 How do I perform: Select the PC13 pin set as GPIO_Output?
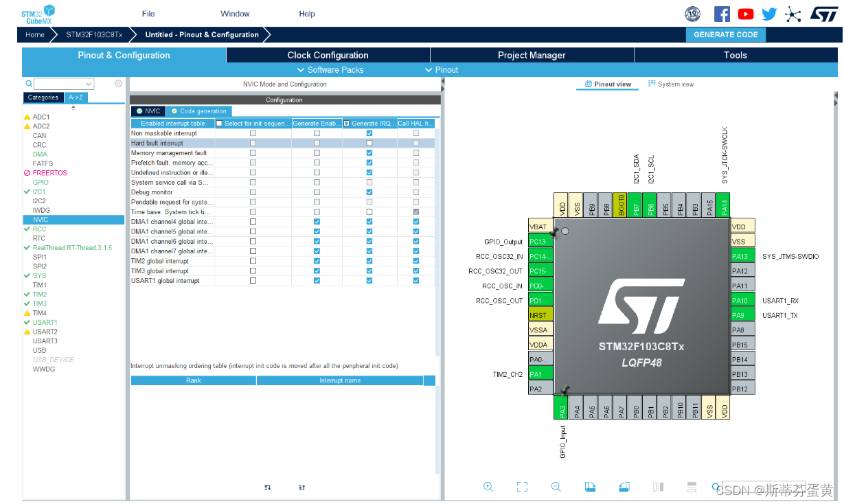point(540,242)
